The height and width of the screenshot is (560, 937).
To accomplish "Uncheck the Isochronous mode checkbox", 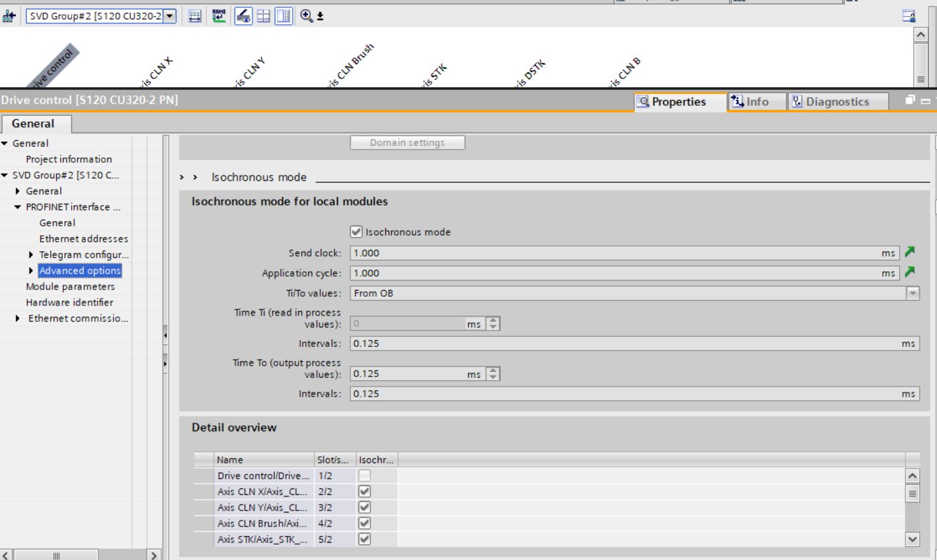I will [356, 232].
